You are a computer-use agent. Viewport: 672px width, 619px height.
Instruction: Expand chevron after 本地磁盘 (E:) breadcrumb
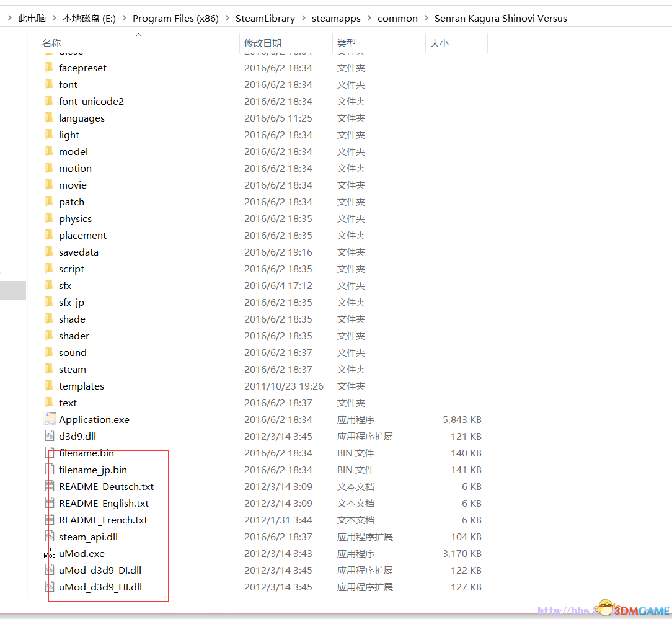(x=124, y=18)
